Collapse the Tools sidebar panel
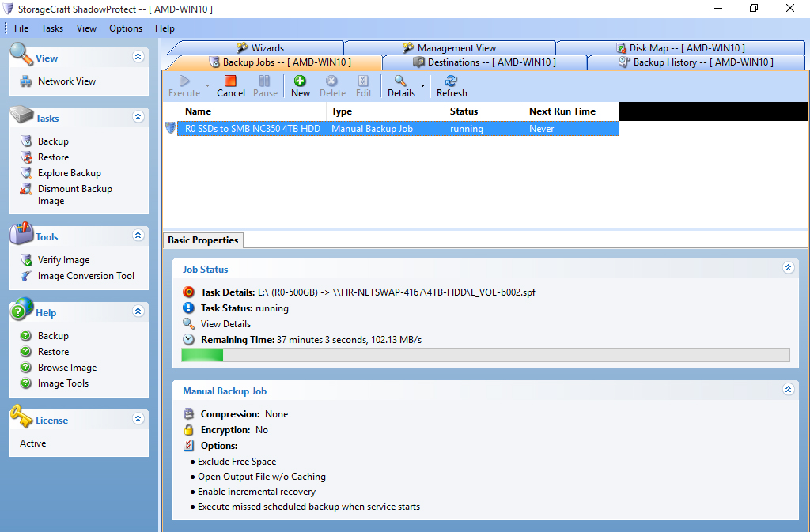 point(138,236)
